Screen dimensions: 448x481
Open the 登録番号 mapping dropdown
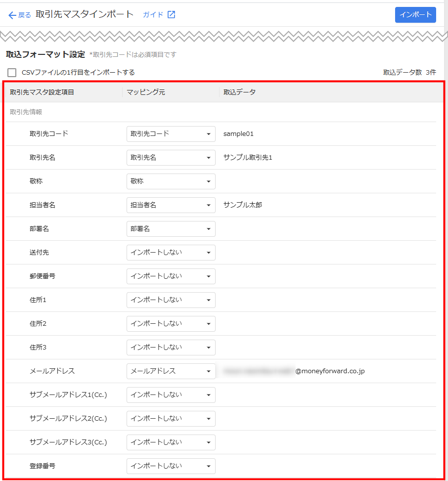[x=171, y=466]
